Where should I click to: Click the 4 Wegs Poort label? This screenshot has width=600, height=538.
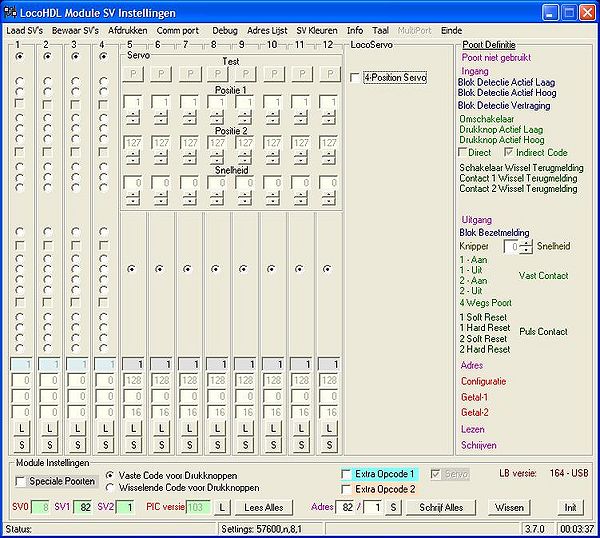coord(486,303)
